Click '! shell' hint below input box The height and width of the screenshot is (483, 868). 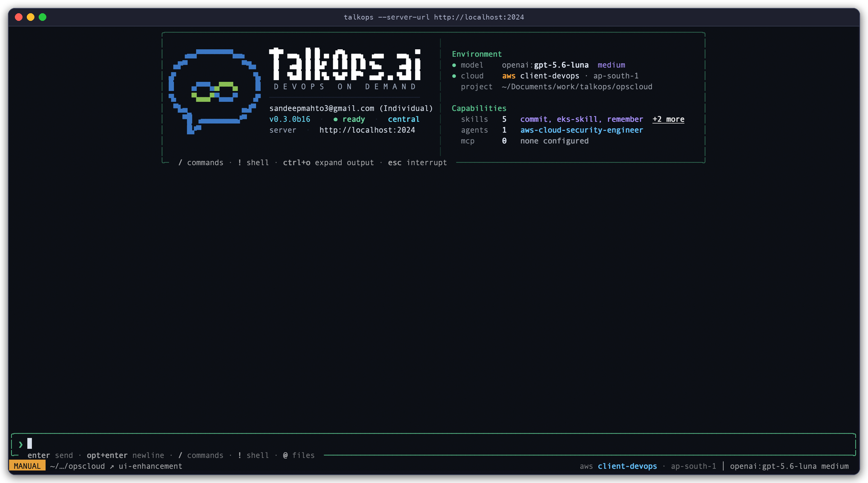253,455
